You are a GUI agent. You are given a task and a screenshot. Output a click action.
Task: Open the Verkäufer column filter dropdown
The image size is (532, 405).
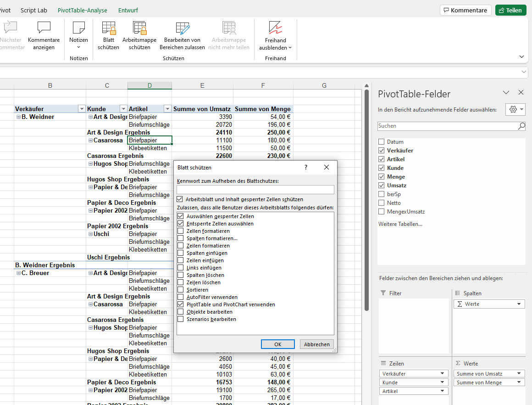(x=82, y=109)
